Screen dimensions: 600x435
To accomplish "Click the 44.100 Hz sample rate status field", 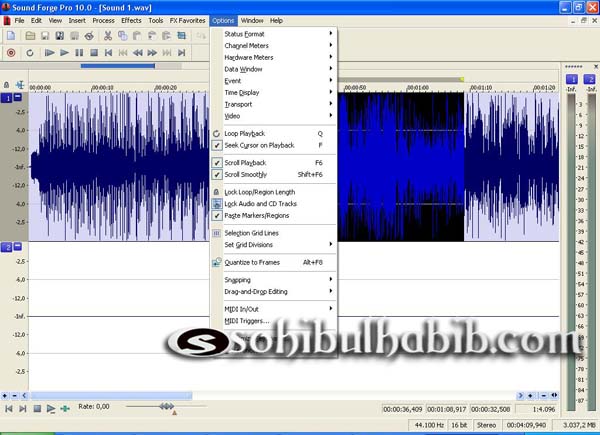I will click(429, 425).
